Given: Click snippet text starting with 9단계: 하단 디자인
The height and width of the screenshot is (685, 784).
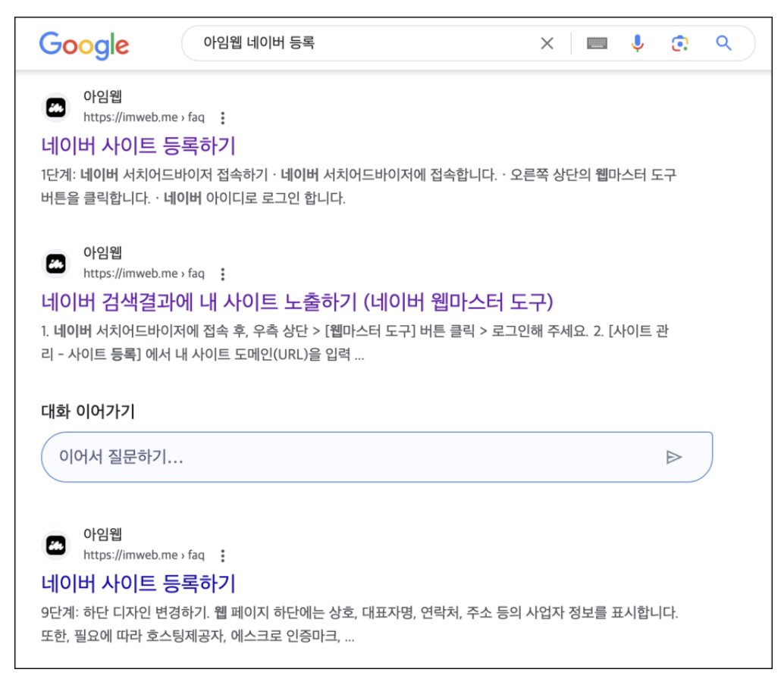Looking at the screenshot, I should tap(359, 624).
